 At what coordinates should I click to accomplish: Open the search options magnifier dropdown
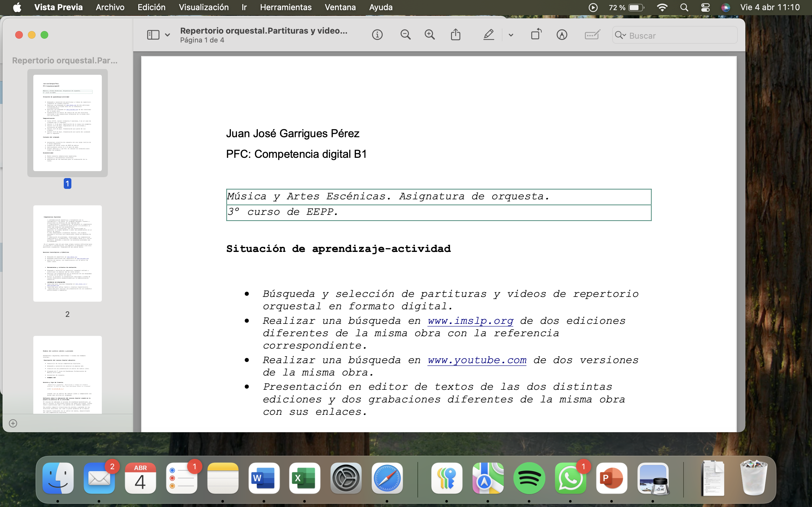[620, 35]
